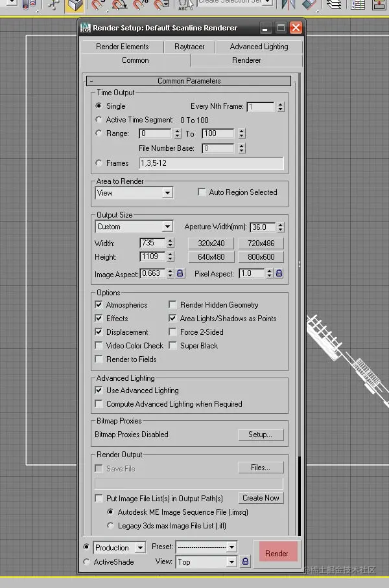This screenshot has height=588, width=389.
Task: Switch to Renderer tab
Action: 246,60
